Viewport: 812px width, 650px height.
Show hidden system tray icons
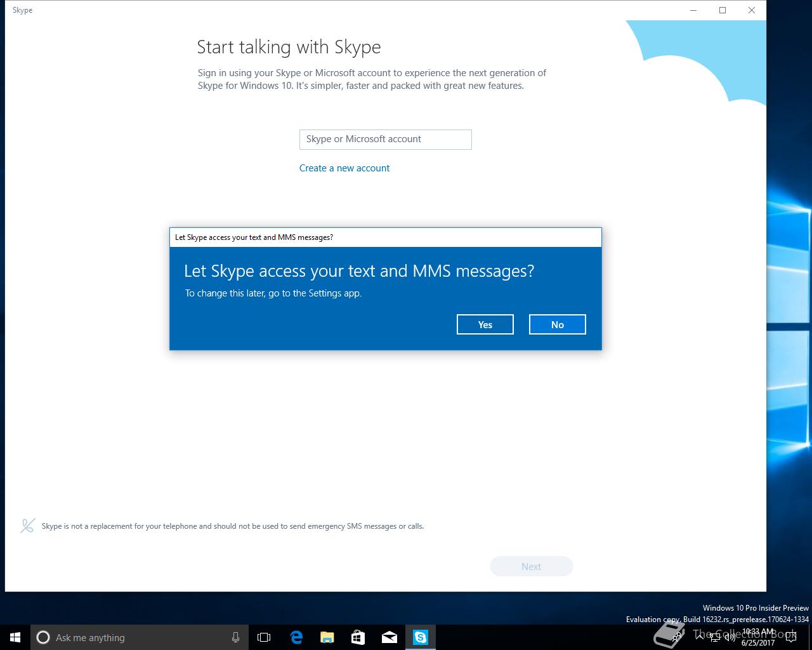tap(700, 637)
